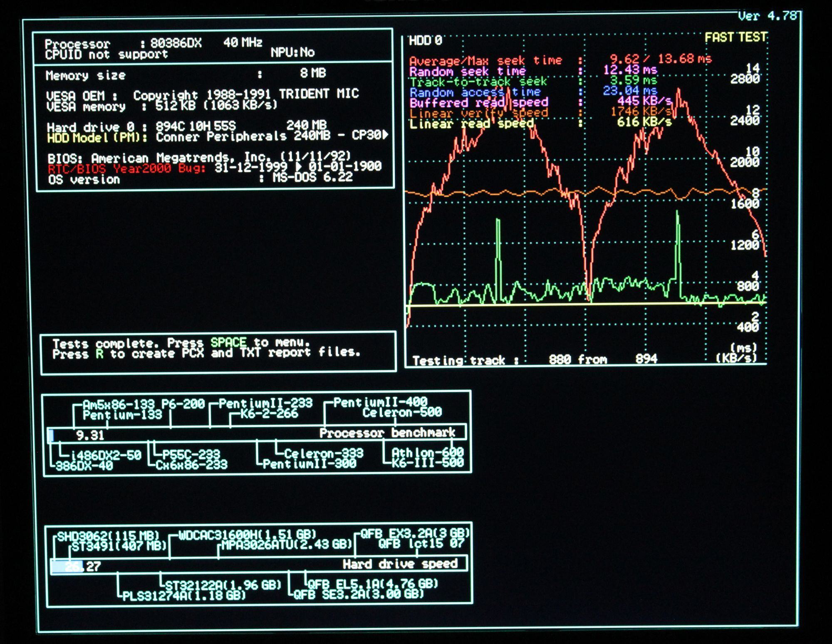Click the Processor benchmark score bar
Viewport: 832px width, 644px height.
[x=51, y=435]
